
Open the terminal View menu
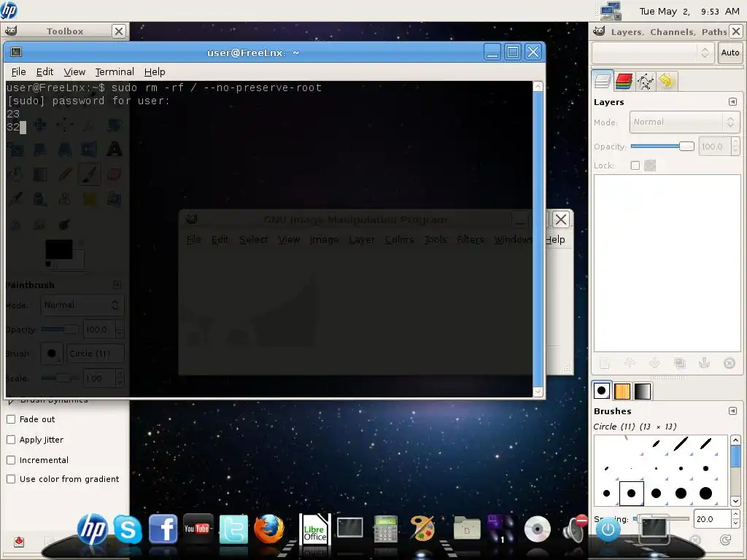74,72
